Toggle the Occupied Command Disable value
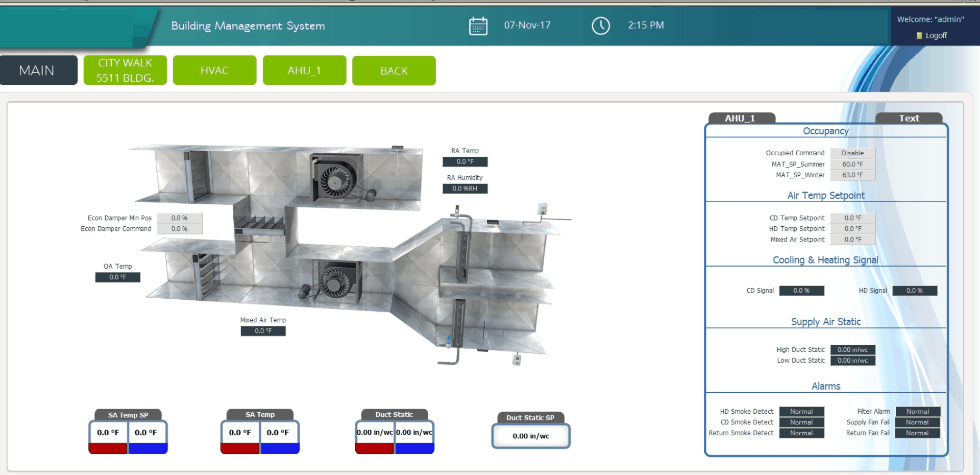This screenshot has width=980, height=475. click(x=852, y=153)
